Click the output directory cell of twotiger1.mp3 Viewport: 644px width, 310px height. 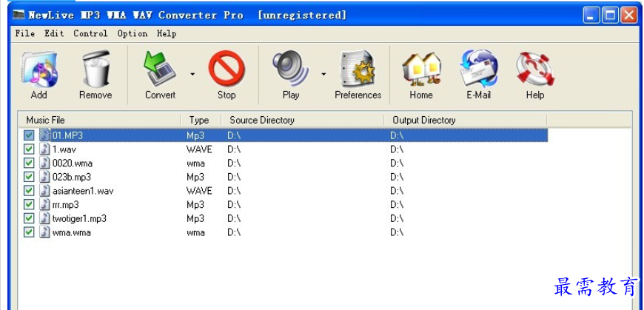coord(398,218)
